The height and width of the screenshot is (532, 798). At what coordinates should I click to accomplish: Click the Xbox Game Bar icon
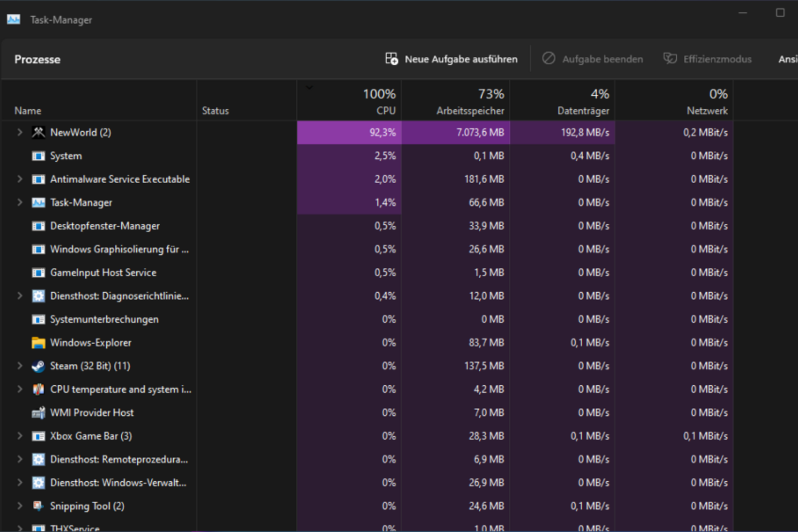click(x=39, y=436)
